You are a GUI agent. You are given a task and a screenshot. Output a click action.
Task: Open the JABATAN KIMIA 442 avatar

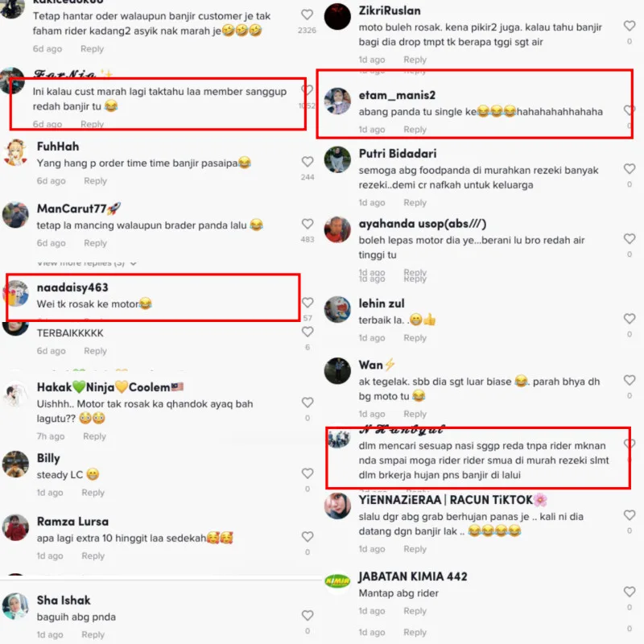click(337, 581)
